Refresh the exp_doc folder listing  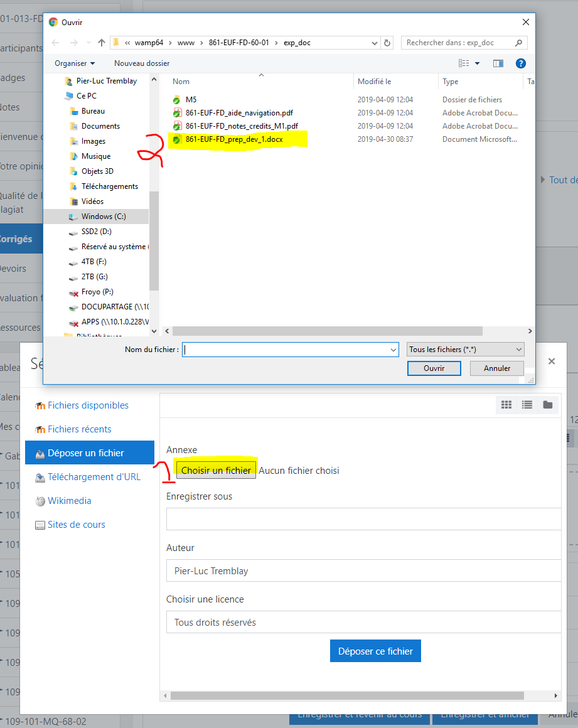(387, 43)
